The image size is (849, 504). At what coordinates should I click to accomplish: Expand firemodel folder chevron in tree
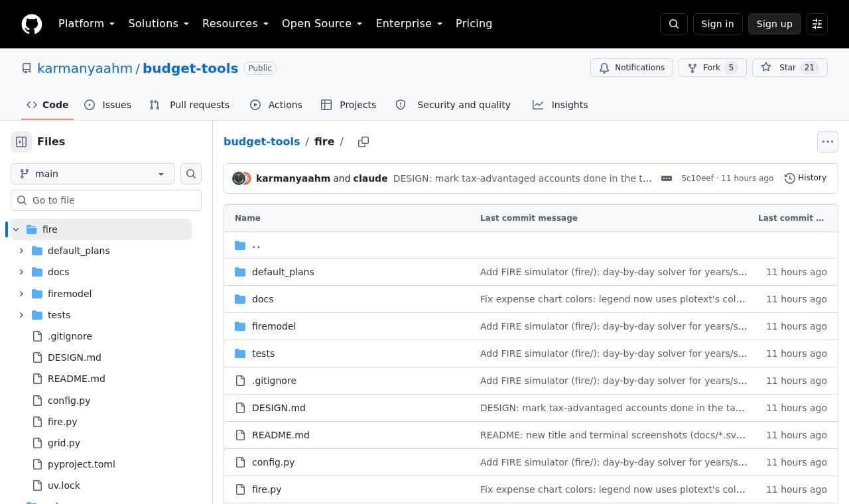tap(21, 294)
